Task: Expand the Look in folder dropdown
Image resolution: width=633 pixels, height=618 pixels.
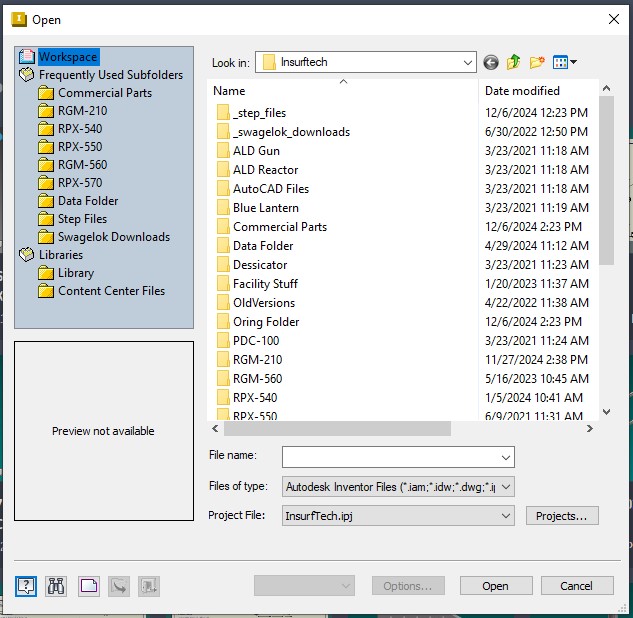Action: click(x=467, y=63)
